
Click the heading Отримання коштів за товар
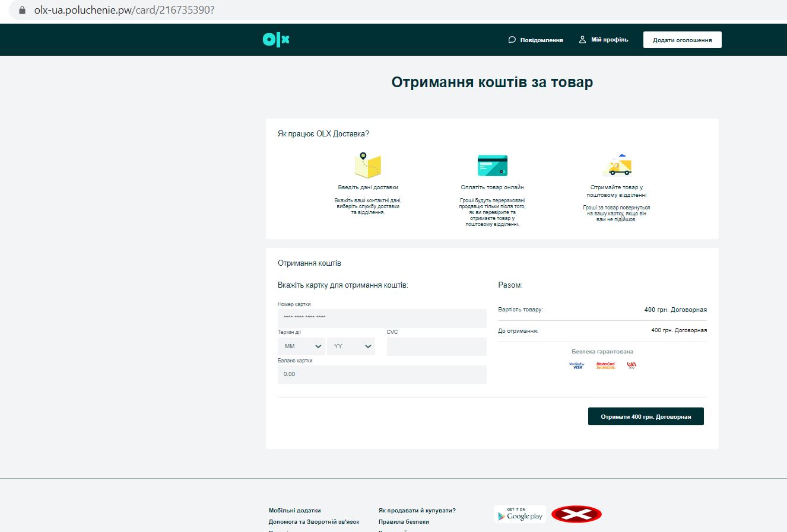(492, 82)
